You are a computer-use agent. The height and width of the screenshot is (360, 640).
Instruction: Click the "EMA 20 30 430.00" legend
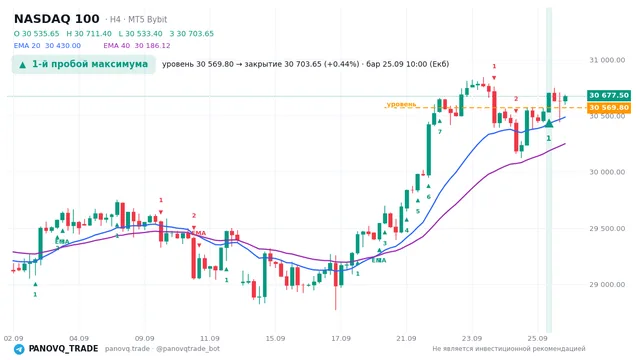pyautogui.click(x=47, y=46)
